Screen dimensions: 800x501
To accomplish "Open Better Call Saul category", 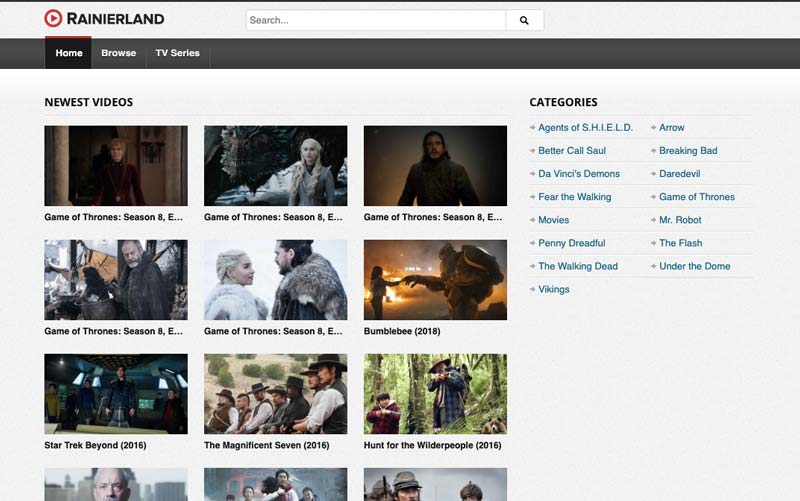I will 572,151.
